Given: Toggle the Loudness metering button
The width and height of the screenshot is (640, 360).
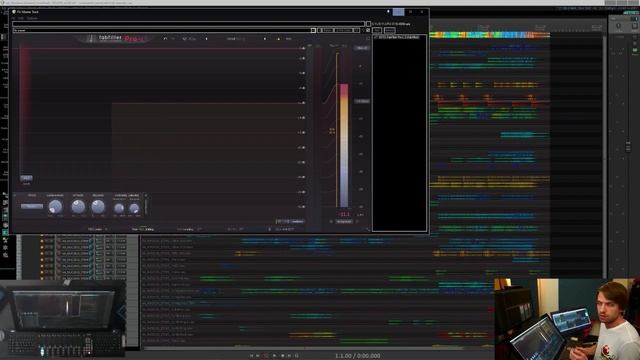Looking at the screenshot, I should (297, 222).
